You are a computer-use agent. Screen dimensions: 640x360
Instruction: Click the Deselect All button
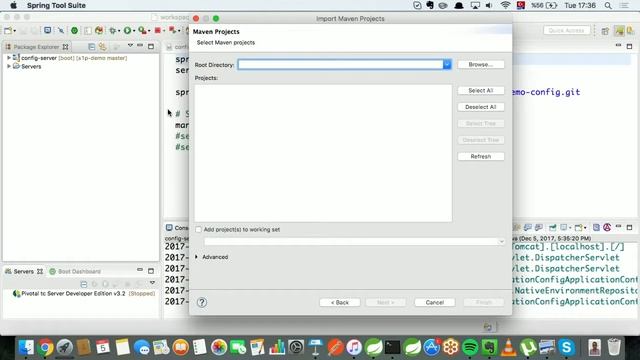tap(481, 107)
